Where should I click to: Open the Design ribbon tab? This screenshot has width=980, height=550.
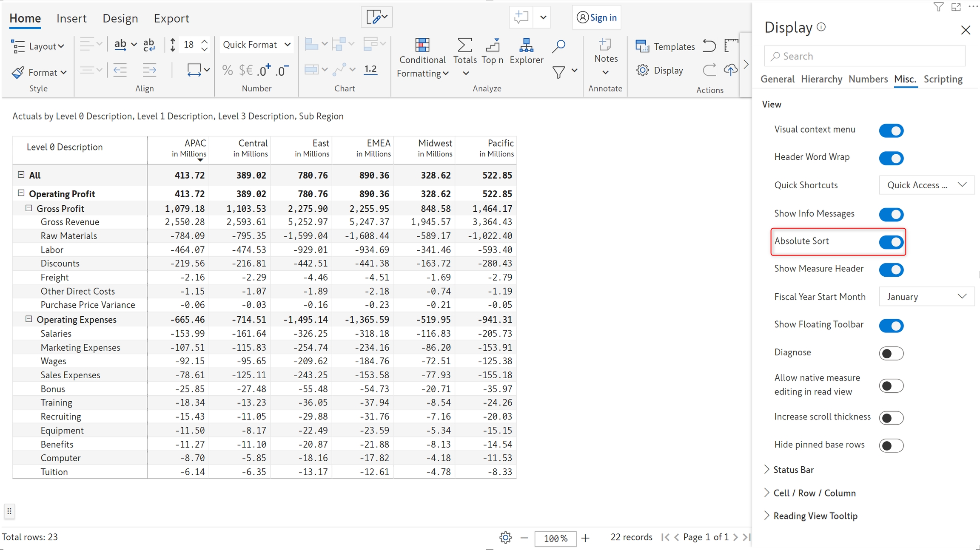(120, 18)
